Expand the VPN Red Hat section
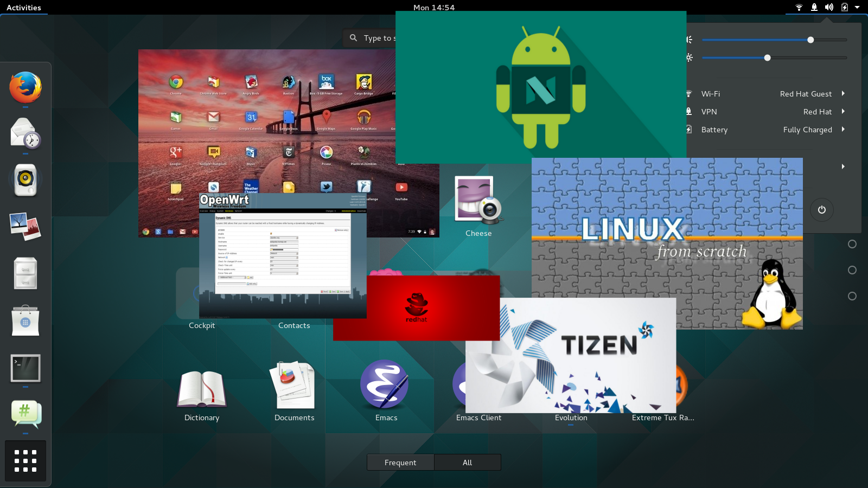The image size is (868, 488). click(x=843, y=112)
